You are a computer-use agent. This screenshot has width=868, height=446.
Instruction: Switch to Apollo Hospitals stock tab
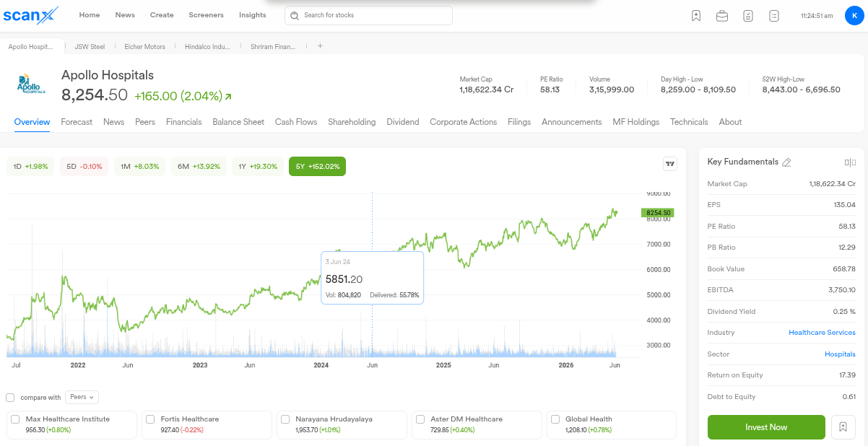[x=31, y=46]
